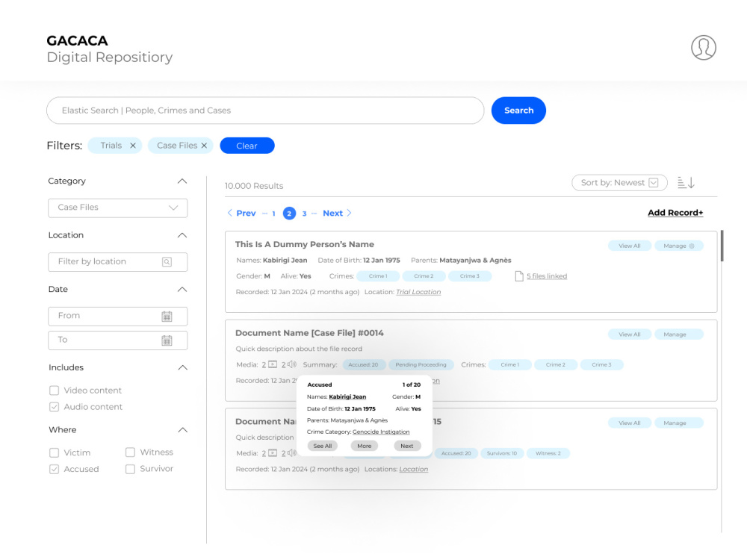The width and height of the screenshot is (747, 560).
Task: Open Genocide Instigation crime category link
Action: pyautogui.click(x=381, y=432)
